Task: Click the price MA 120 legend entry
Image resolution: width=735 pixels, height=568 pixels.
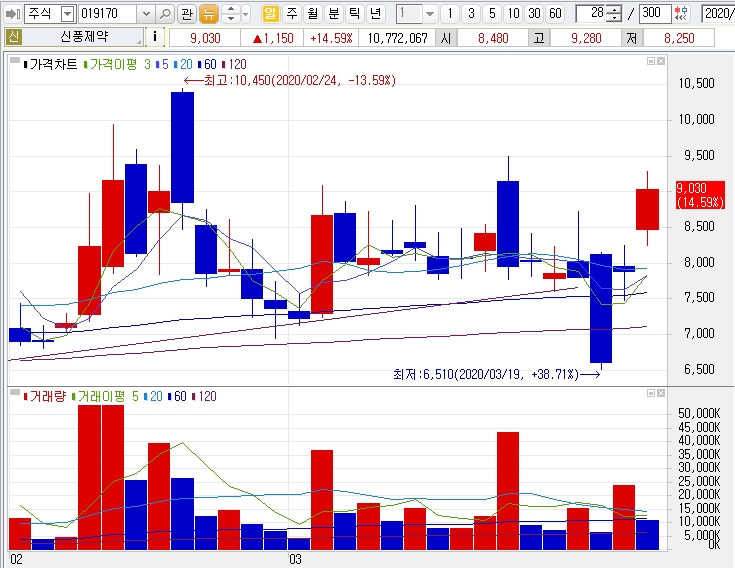Action: point(234,65)
